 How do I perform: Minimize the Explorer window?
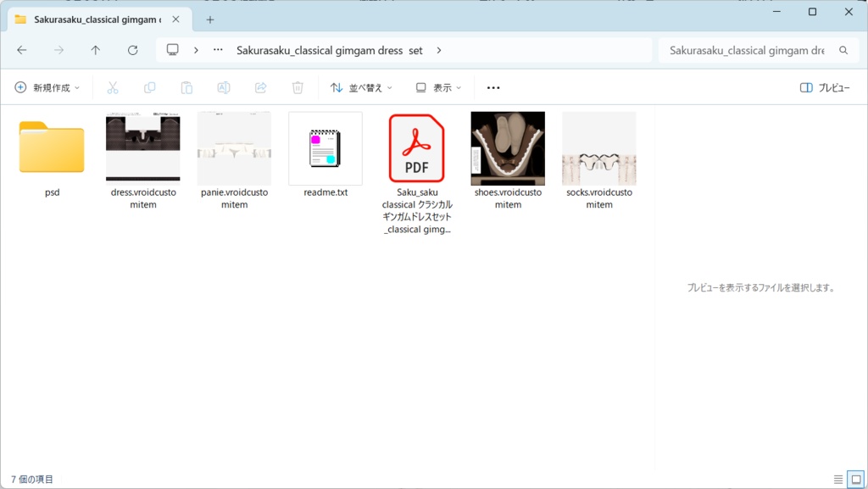pyautogui.click(x=776, y=12)
